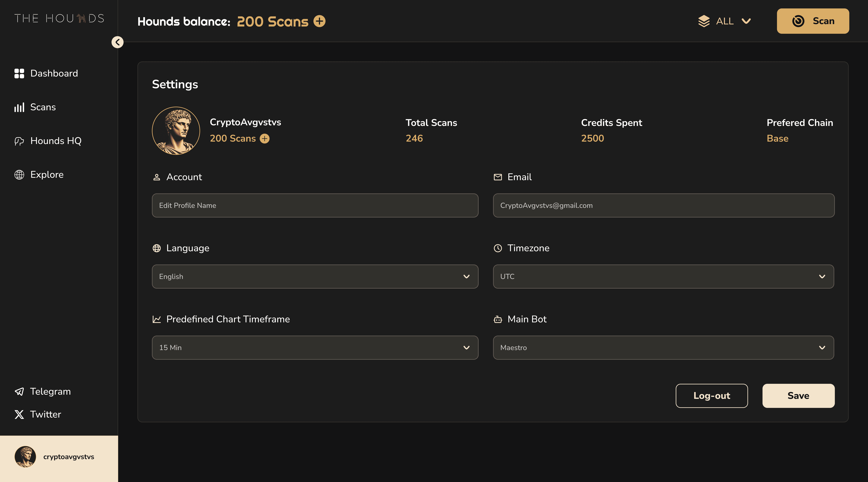Click the layers icon next to ALL
This screenshot has width=868, height=482.
[x=704, y=21]
